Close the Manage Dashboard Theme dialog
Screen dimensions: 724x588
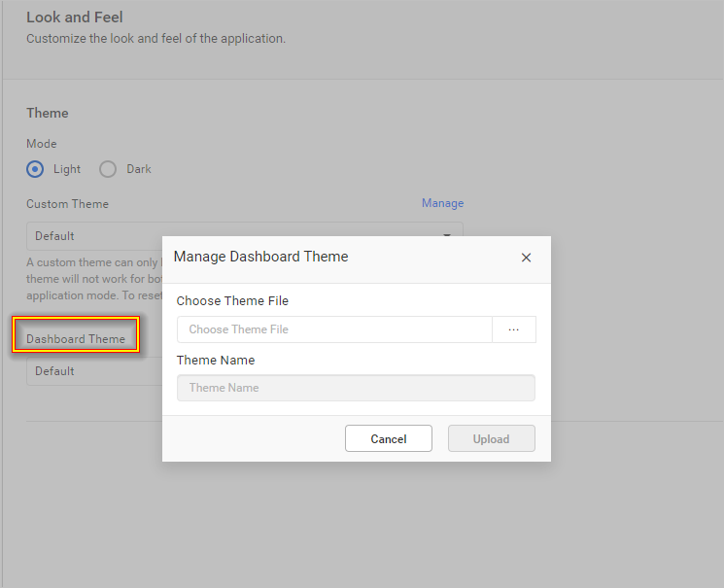point(526,258)
